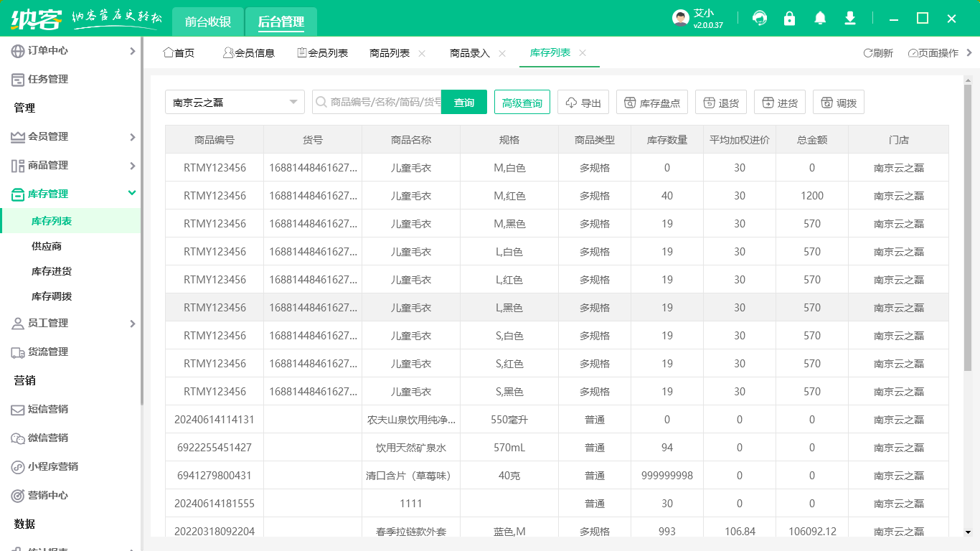Click the user avatar for 艾小
The height and width of the screenshot is (551, 980).
(x=680, y=19)
